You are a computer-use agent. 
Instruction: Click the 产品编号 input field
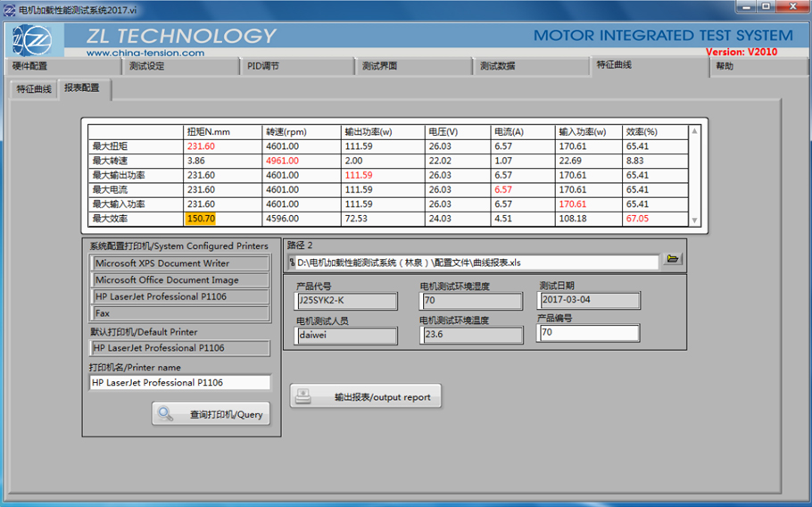(x=589, y=333)
